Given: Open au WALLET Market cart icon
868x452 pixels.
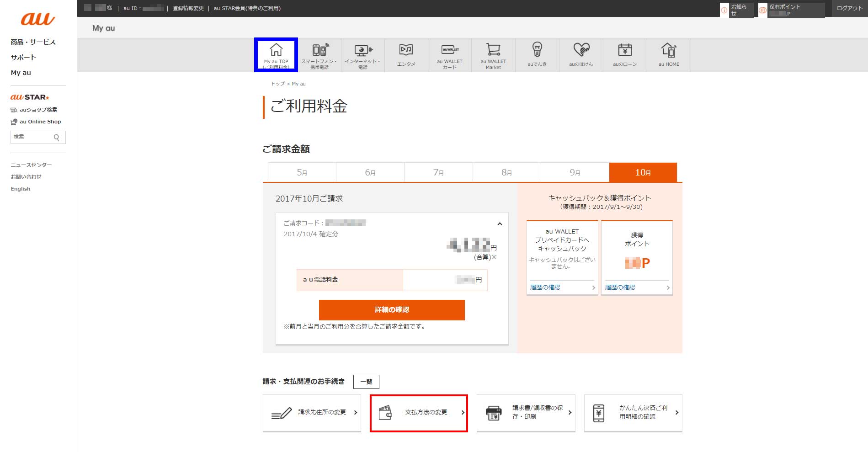Looking at the screenshot, I should click(x=493, y=49).
